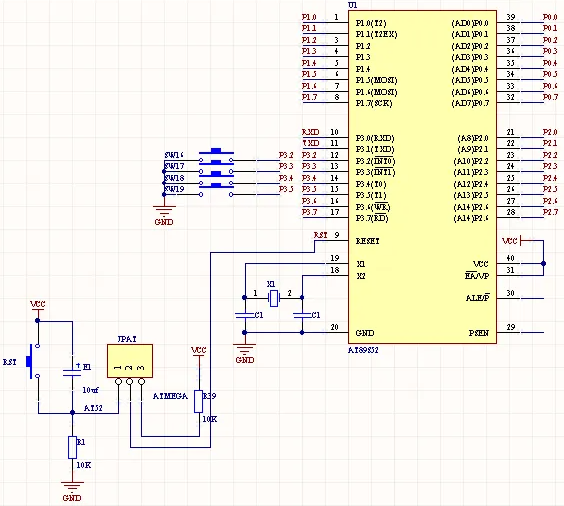Select the P0.0 net label at pin 39

550,17
